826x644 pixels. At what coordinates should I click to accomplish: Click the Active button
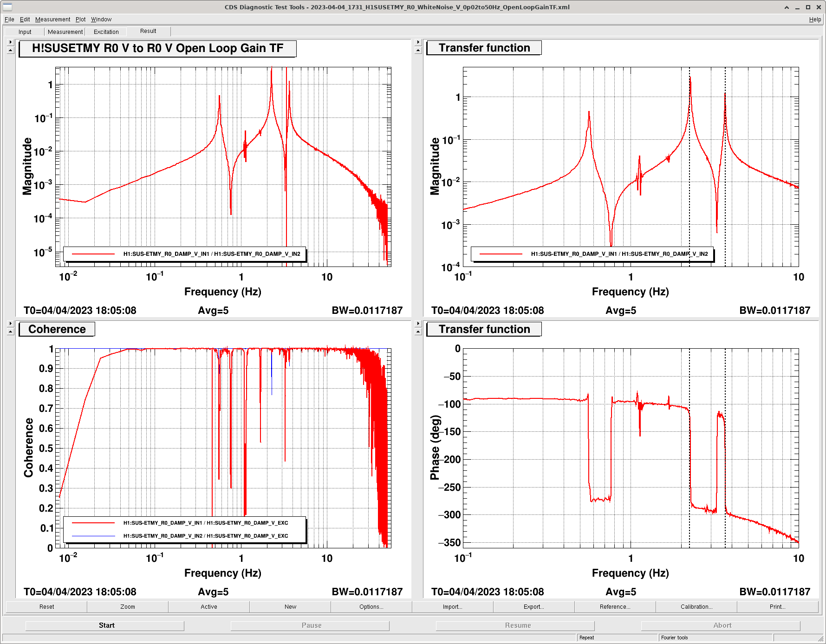tap(209, 606)
